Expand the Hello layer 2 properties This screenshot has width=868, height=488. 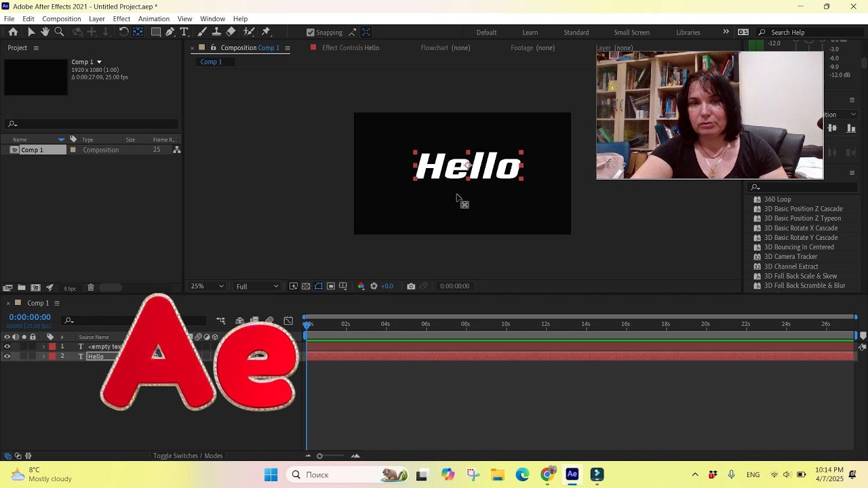pyautogui.click(x=43, y=357)
